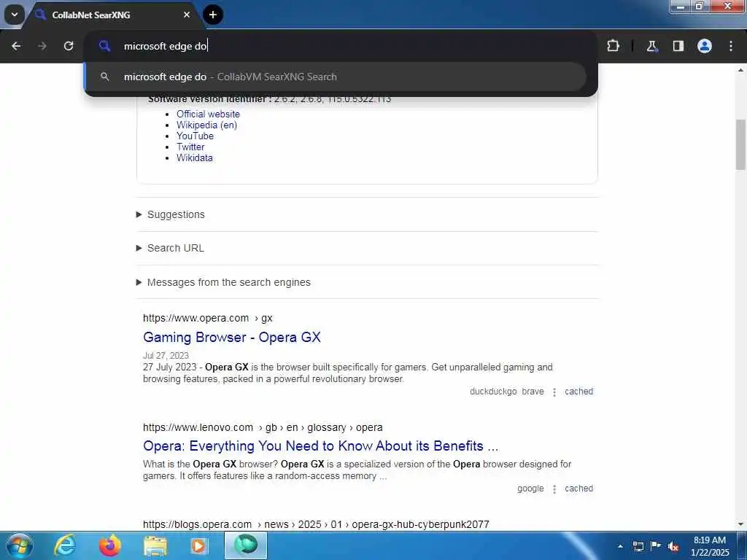
Task: Click the 'Jul 27, 2023' date text
Action: pyautogui.click(x=166, y=356)
